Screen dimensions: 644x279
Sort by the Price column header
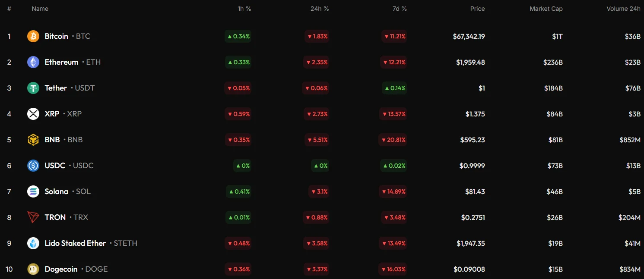pyautogui.click(x=477, y=9)
